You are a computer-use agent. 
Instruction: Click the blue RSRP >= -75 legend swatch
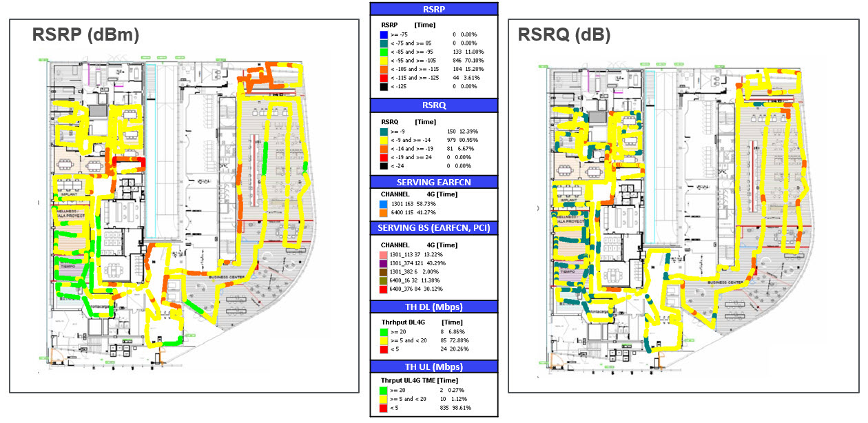coord(384,33)
